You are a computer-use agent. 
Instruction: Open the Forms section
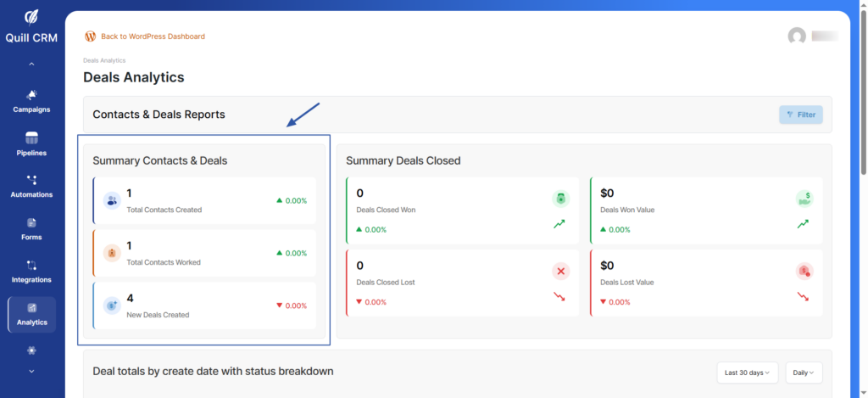pos(31,229)
